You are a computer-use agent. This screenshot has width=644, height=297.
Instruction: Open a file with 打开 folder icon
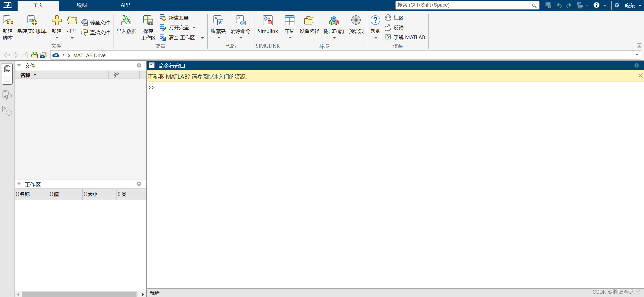[x=72, y=21]
